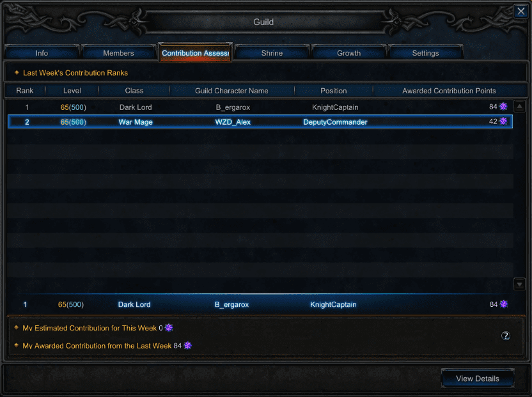Click the gem icon beside Estimated Contribution
Screen dimensions: 532x397
click(169, 327)
